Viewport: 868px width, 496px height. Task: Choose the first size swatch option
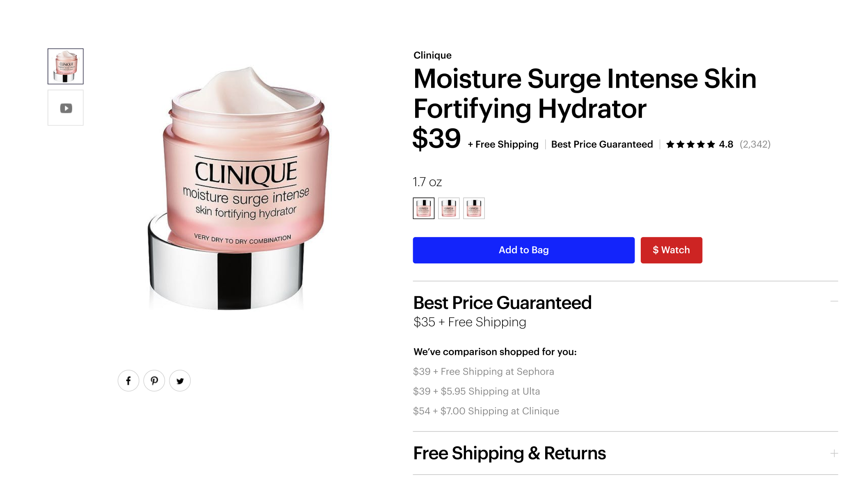423,208
